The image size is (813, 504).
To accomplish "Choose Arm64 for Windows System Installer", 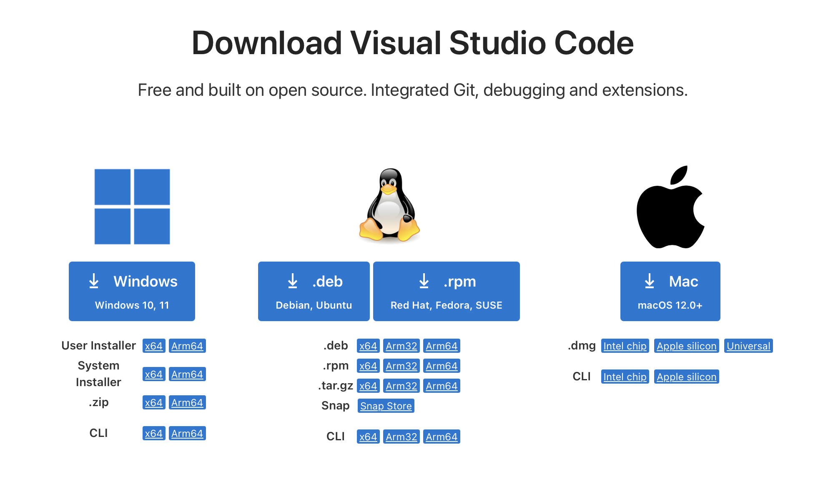I will [187, 374].
